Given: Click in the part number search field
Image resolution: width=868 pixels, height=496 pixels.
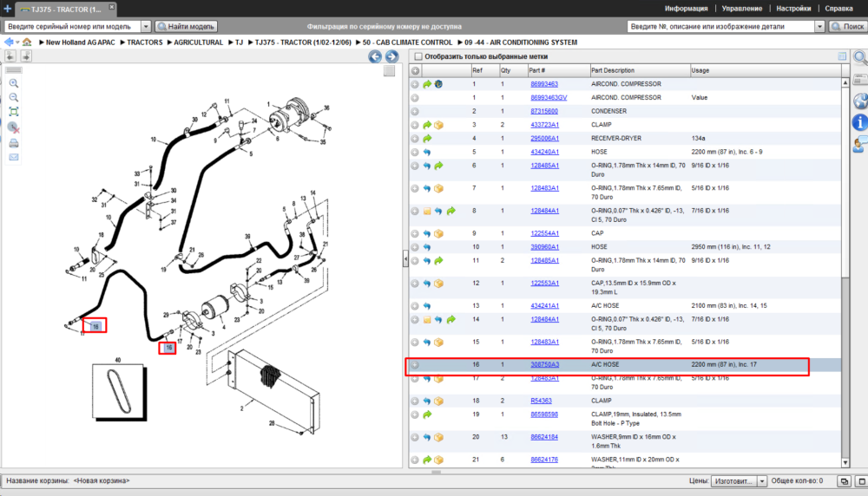Looking at the screenshot, I should pyautogui.click(x=721, y=27).
